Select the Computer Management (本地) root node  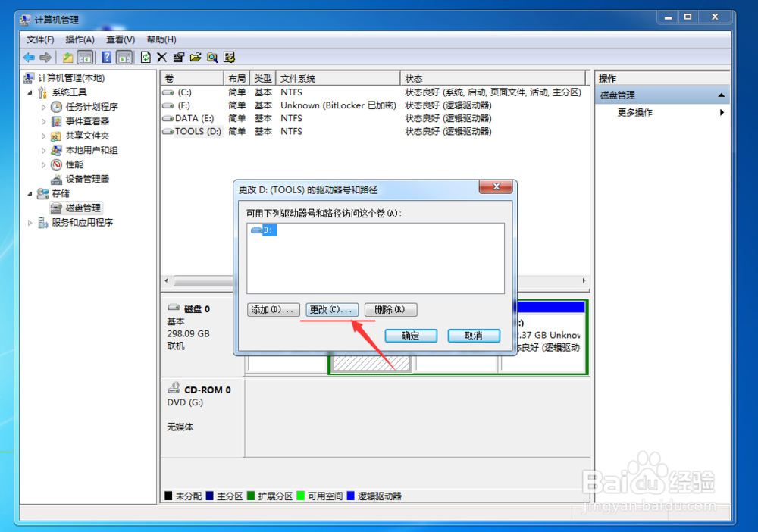(71, 78)
